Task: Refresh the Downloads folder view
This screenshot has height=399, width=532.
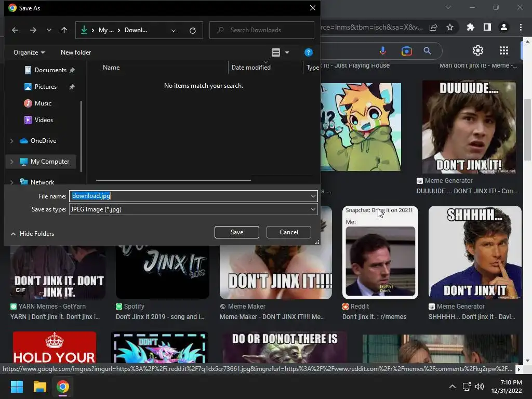Action: click(x=193, y=31)
